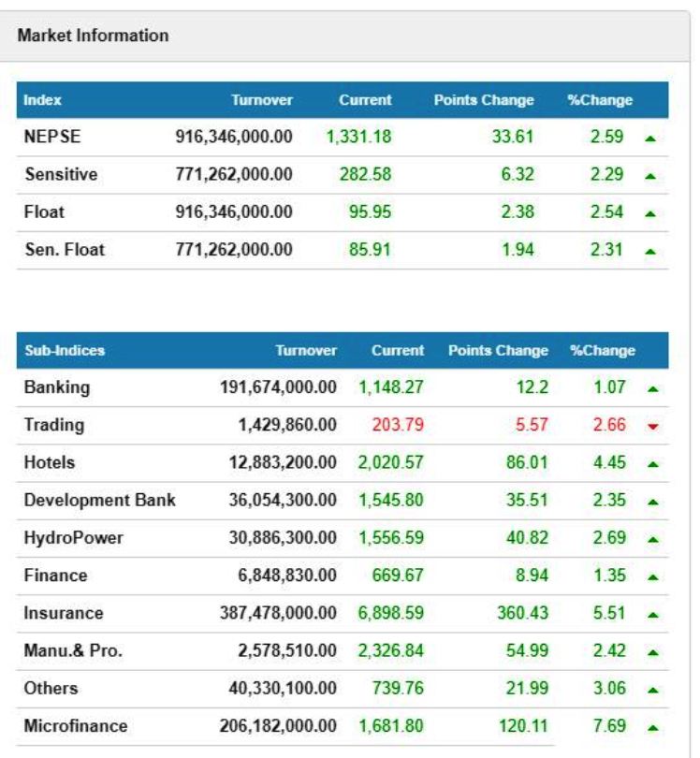Screen dimensions: 700x758
Task: Click Points Change header in Sub-Indices table
Action: [499, 351]
